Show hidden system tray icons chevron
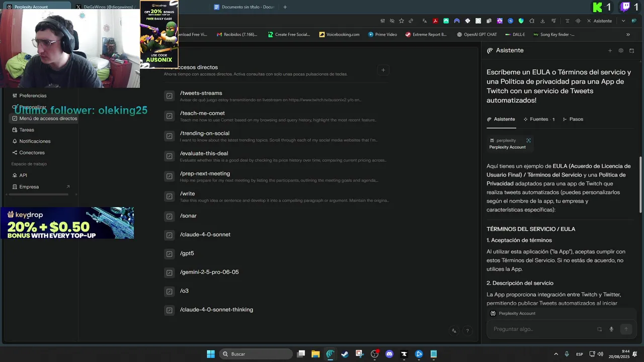 (x=556, y=354)
